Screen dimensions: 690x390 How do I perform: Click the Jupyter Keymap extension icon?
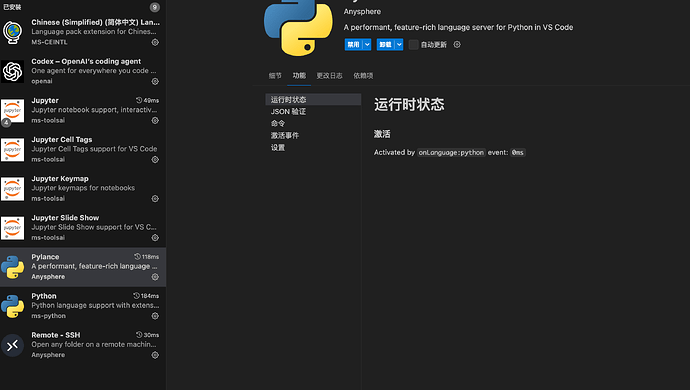[12, 189]
